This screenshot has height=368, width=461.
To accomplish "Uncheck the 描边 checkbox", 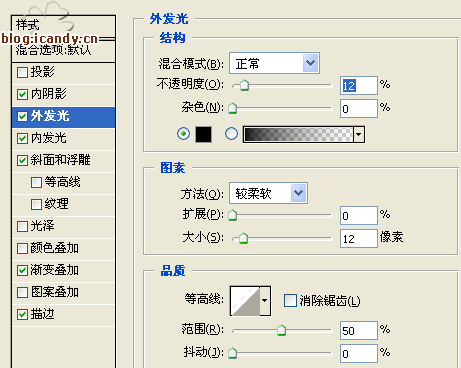I will click(x=22, y=314).
